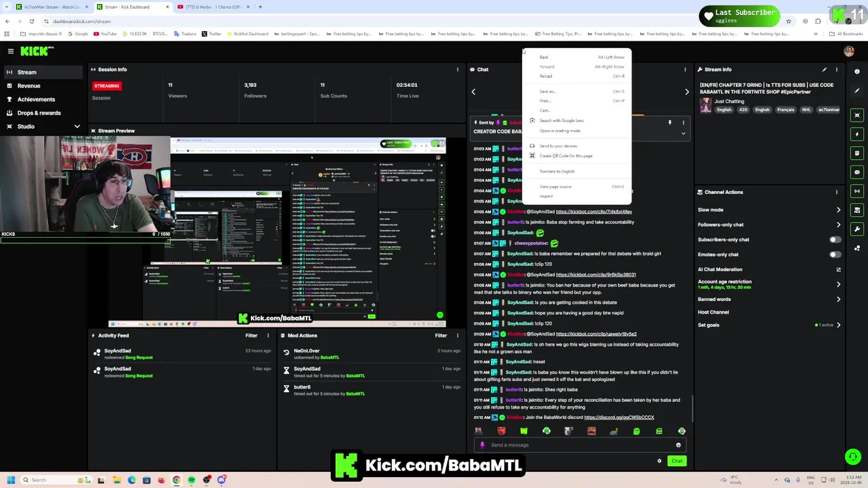Switch to the Stream - Kick Dashboard tab

coord(132,7)
